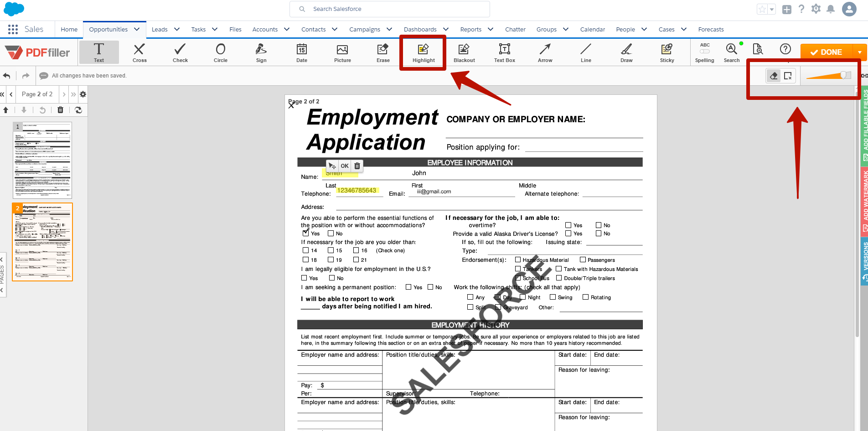Select the Erase tool
Image resolution: width=868 pixels, height=431 pixels.
[x=383, y=52]
